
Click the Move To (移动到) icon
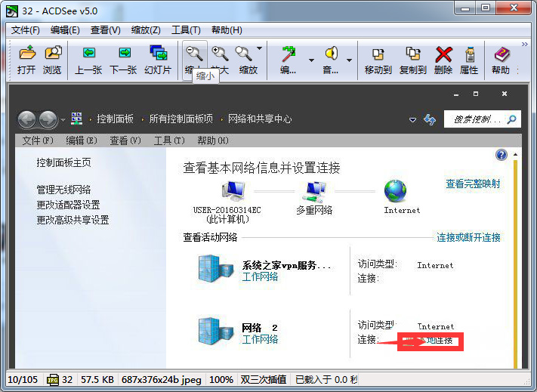[378, 54]
